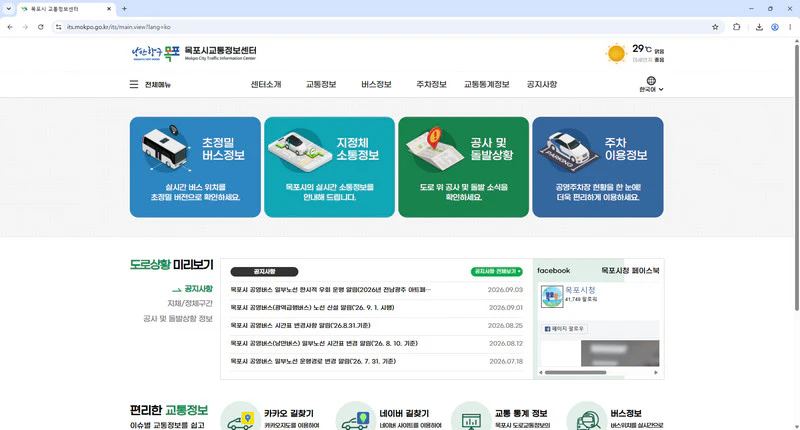Image resolution: width=800 pixels, height=430 pixels.
Task: Open browser extensions puzzle icon
Action: click(x=736, y=27)
